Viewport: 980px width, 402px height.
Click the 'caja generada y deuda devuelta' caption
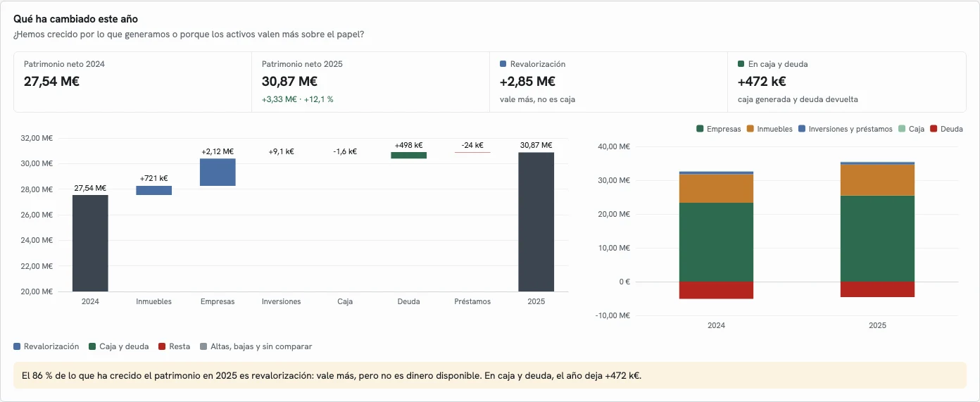coord(798,99)
